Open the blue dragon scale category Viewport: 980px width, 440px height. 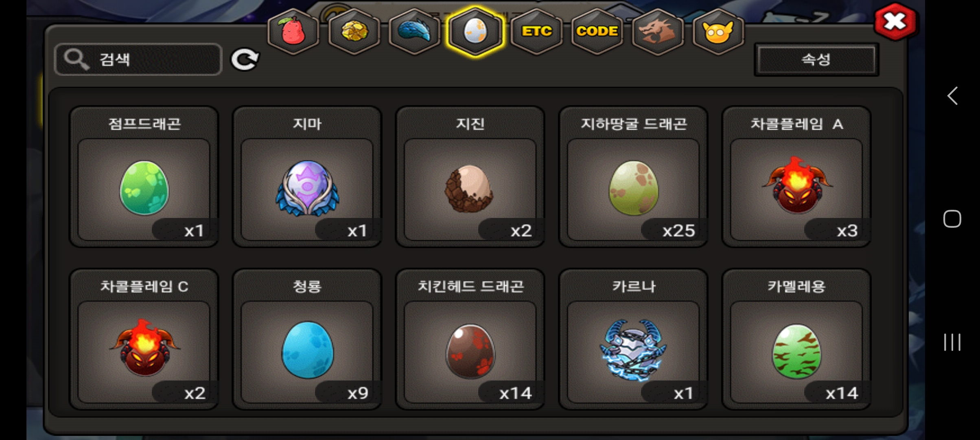pyautogui.click(x=414, y=32)
